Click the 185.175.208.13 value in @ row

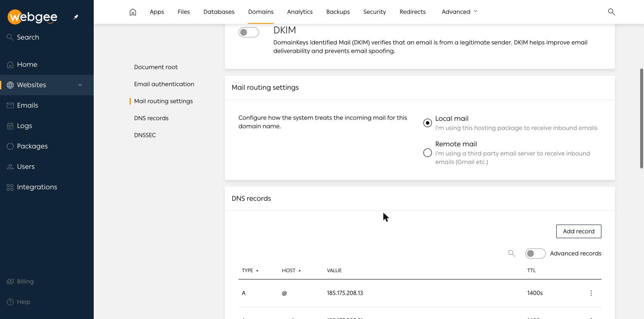click(345, 293)
